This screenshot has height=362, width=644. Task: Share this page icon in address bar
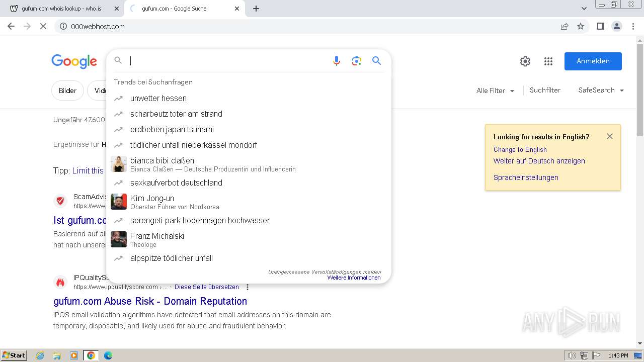[565, 27]
